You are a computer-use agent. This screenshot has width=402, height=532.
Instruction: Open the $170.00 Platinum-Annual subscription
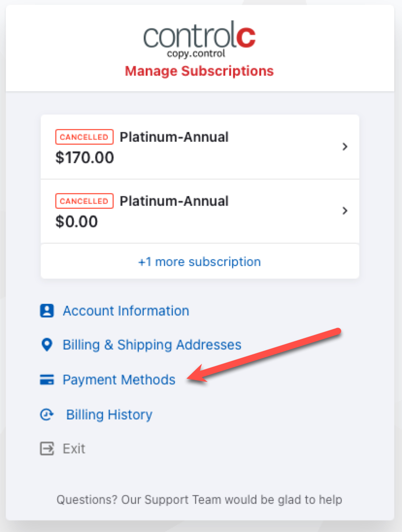pyautogui.click(x=200, y=147)
